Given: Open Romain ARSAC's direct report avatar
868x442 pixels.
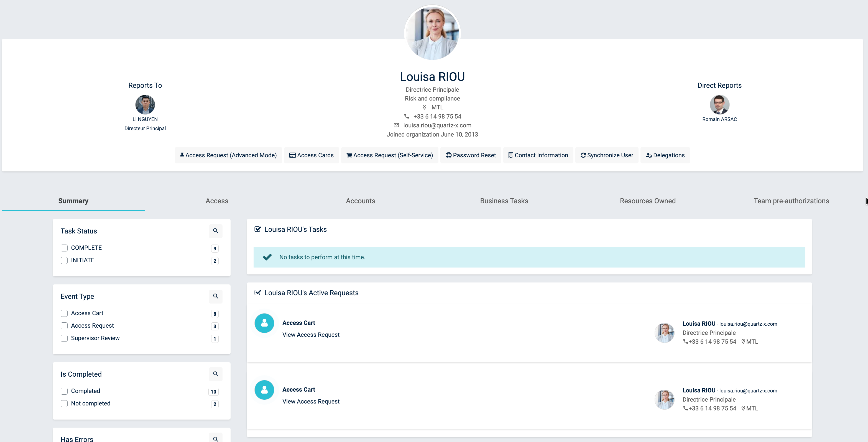Looking at the screenshot, I should [719, 105].
